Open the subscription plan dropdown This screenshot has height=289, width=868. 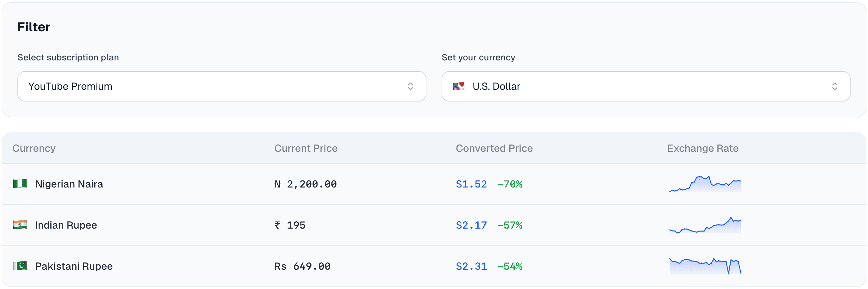[x=222, y=86]
